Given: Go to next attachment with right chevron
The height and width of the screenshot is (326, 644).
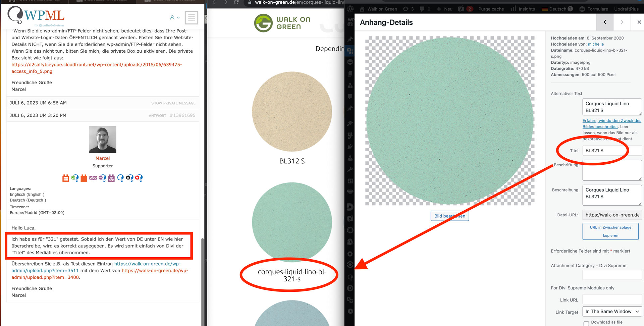Looking at the screenshot, I should click(622, 22).
